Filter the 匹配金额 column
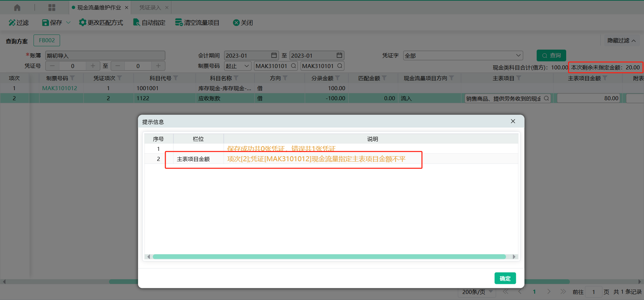Screen dimensions: 644x300 384,78
